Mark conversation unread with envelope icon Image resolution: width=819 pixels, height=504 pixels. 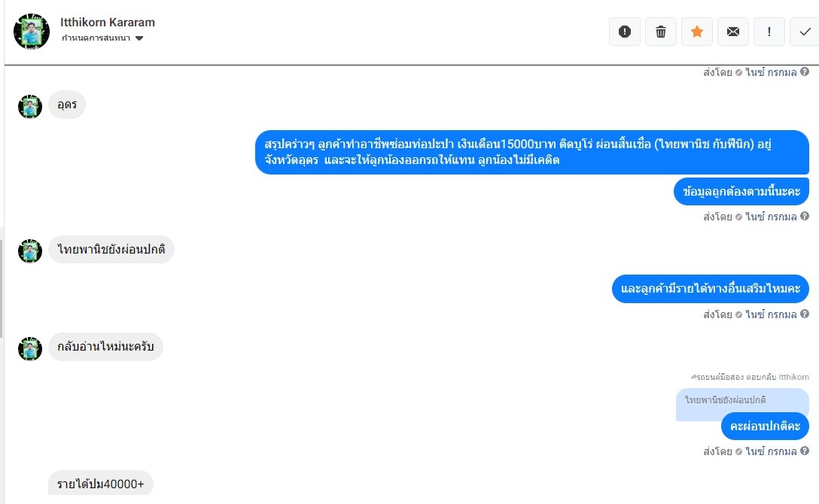(733, 32)
